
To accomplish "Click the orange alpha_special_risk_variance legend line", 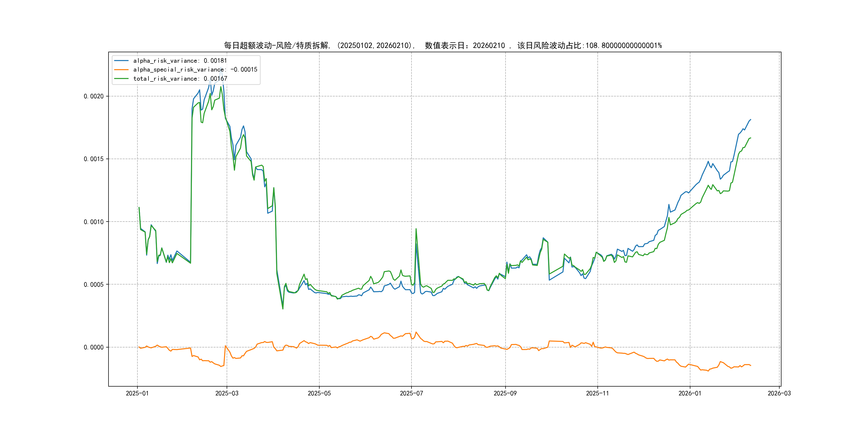I will 121,70.
